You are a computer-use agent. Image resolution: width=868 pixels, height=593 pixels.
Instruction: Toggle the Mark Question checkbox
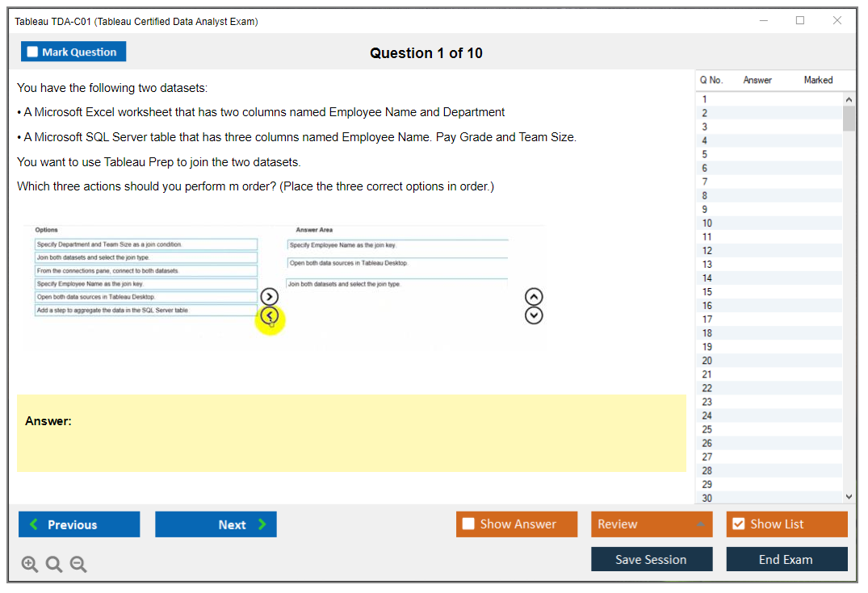[x=33, y=52]
